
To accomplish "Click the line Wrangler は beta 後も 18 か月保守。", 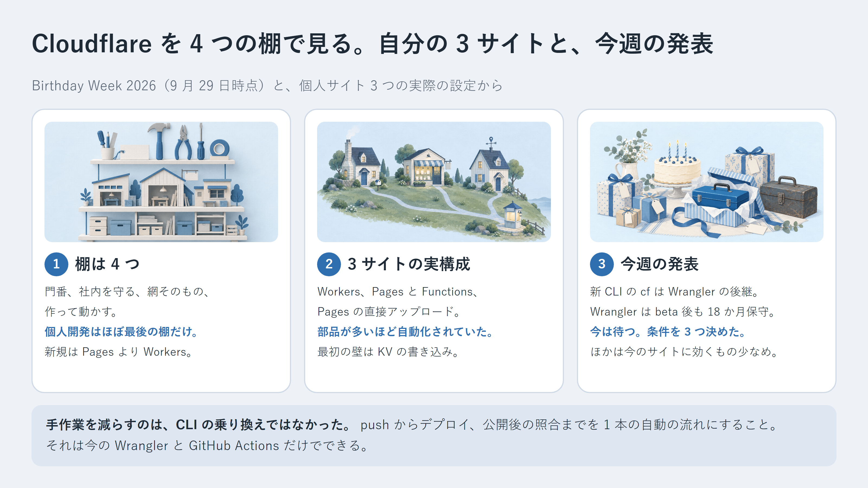I will pyautogui.click(x=683, y=312).
